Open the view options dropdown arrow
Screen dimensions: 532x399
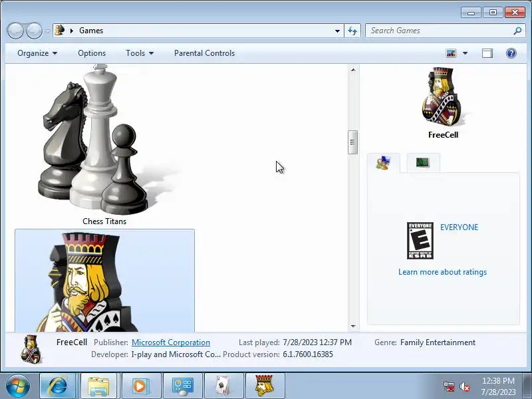point(465,53)
